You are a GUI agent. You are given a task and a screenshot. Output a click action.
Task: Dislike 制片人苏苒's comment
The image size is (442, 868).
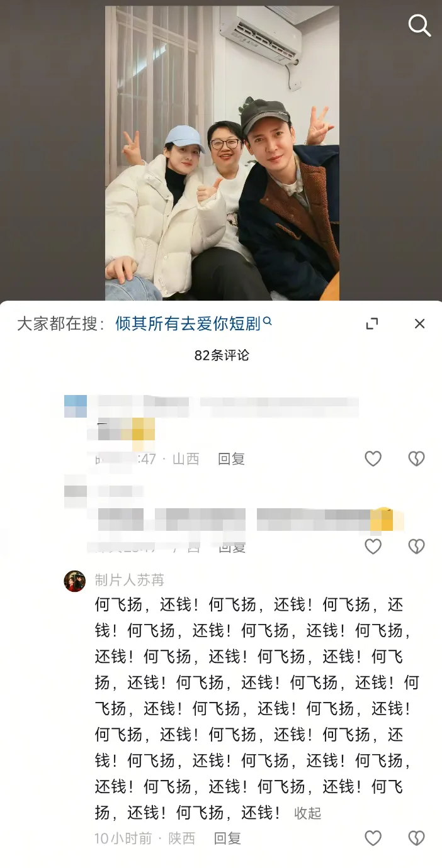click(x=416, y=838)
